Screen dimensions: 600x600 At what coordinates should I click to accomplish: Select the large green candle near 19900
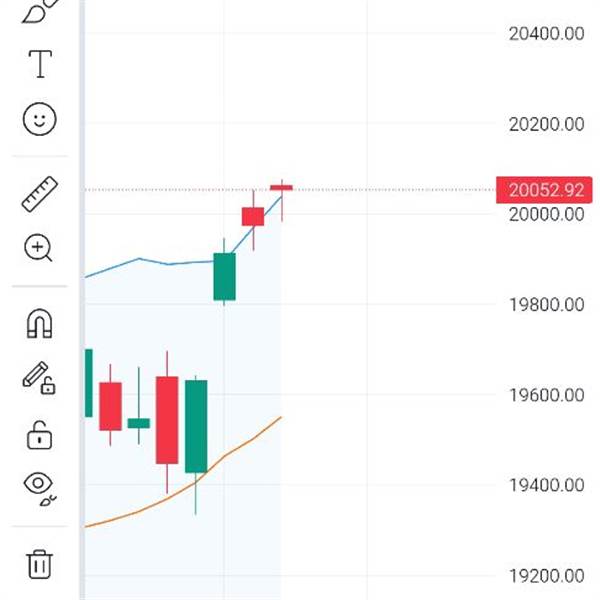pos(224,277)
